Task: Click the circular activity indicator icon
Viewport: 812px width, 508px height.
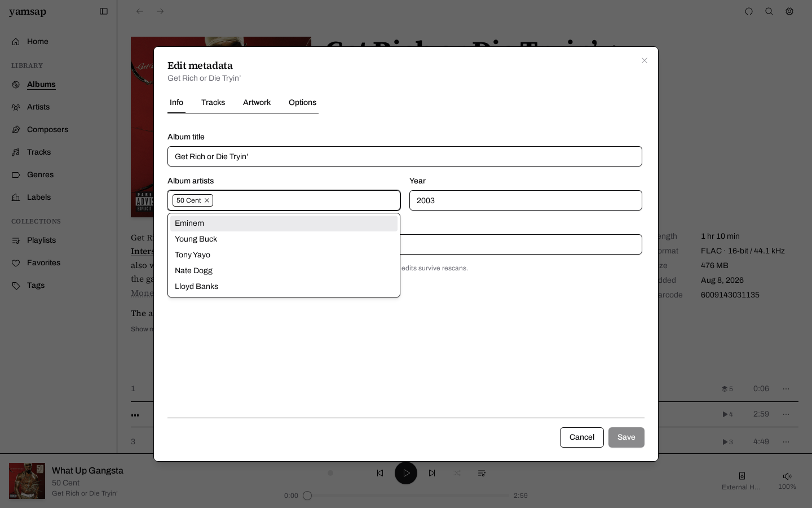Action: (x=749, y=11)
